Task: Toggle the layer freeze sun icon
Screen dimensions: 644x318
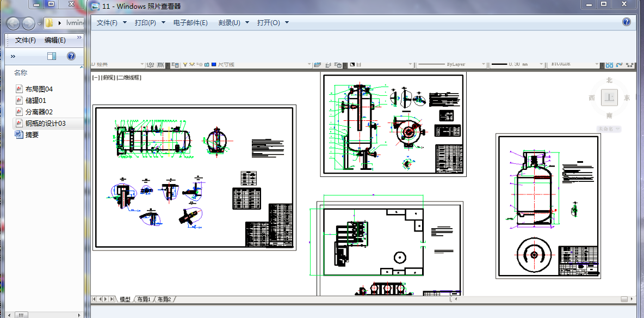Action: tap(192, 64)
